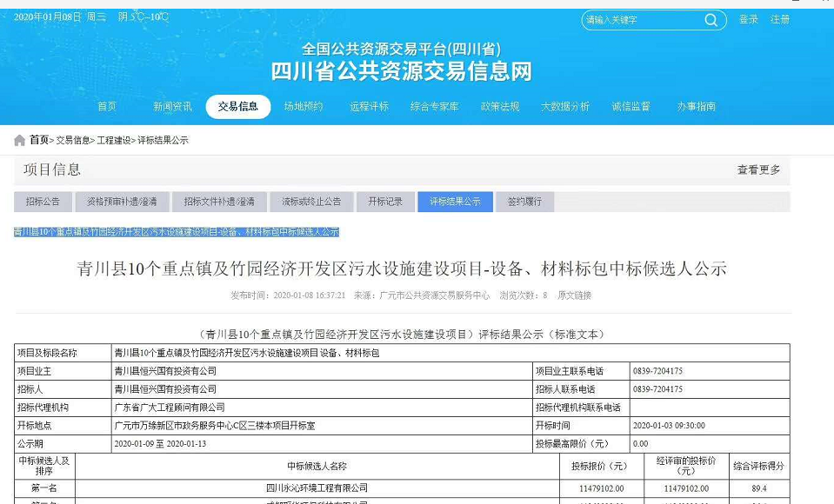Screen dimensions: 834x504
Task: Click the highlighted 青川县 project announcement link
Action: click(177, 232)
